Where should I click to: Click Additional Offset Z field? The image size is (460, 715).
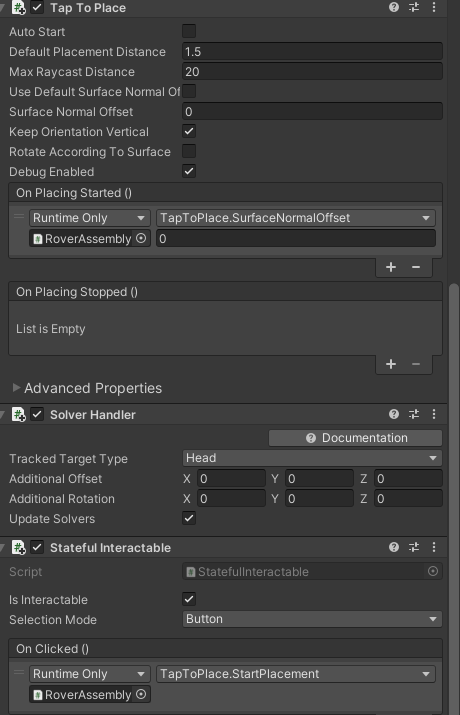(x=408, y=479)
